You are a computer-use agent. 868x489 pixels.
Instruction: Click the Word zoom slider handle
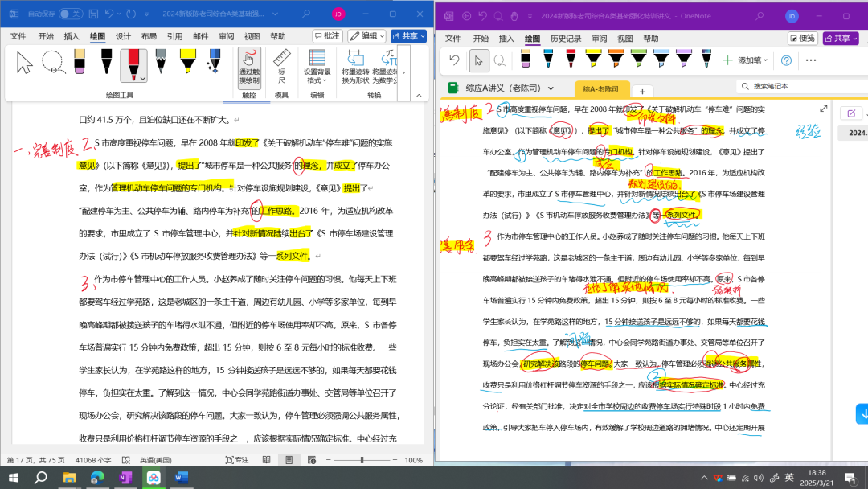pos(362,460)
